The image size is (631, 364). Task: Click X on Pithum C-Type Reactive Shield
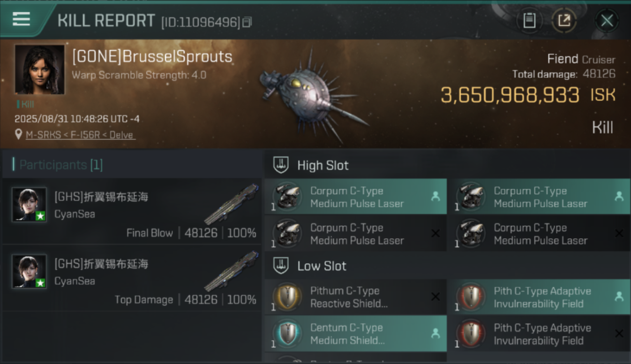435,297
